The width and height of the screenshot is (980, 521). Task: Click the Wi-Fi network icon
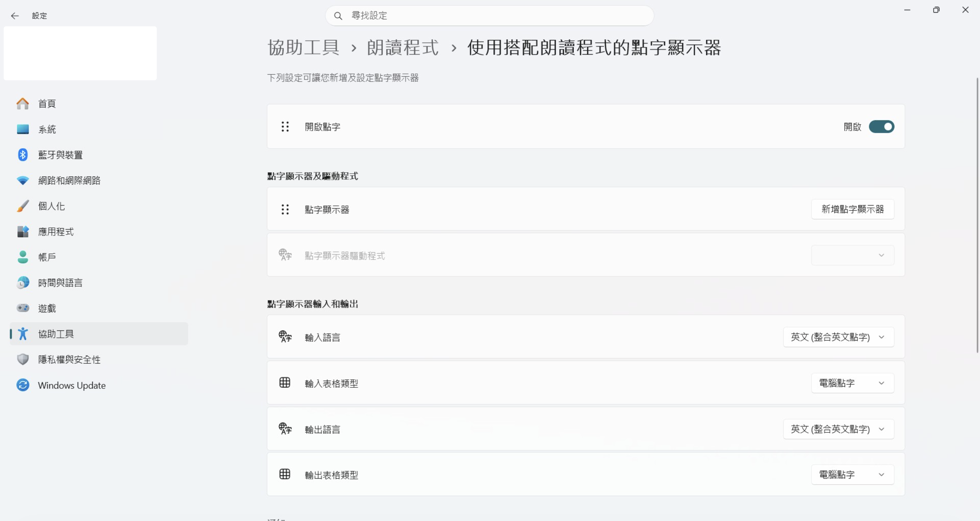tap(23, 181)
